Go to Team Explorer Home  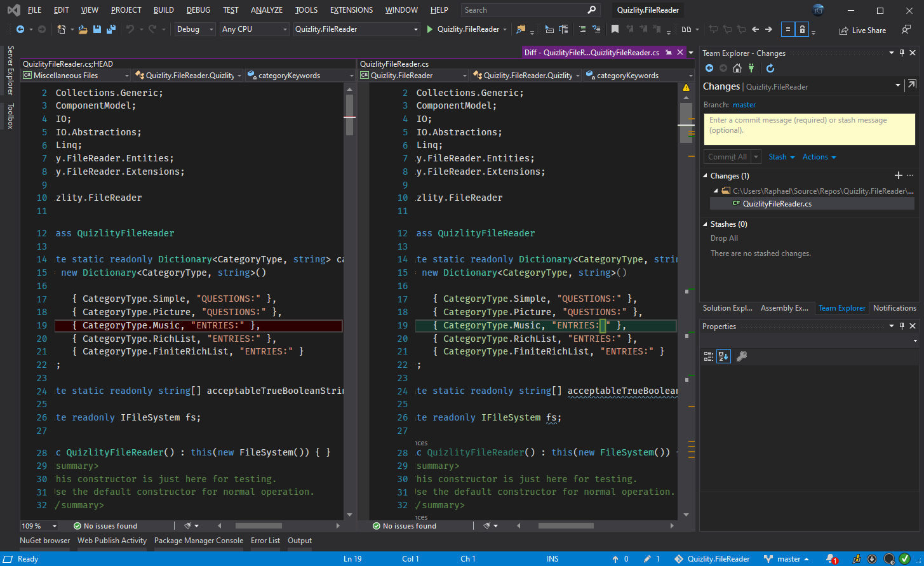(x=737, y=69)
